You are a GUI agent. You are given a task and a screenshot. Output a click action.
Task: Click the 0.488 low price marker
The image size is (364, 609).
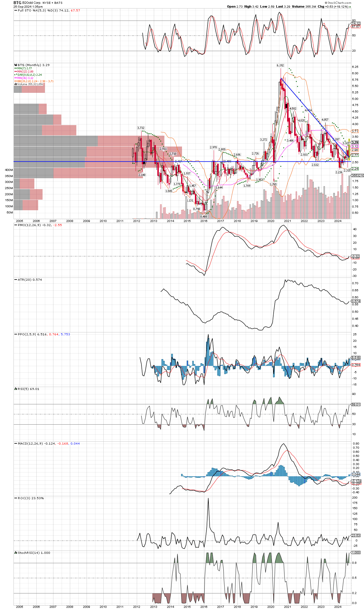[204, 217]
